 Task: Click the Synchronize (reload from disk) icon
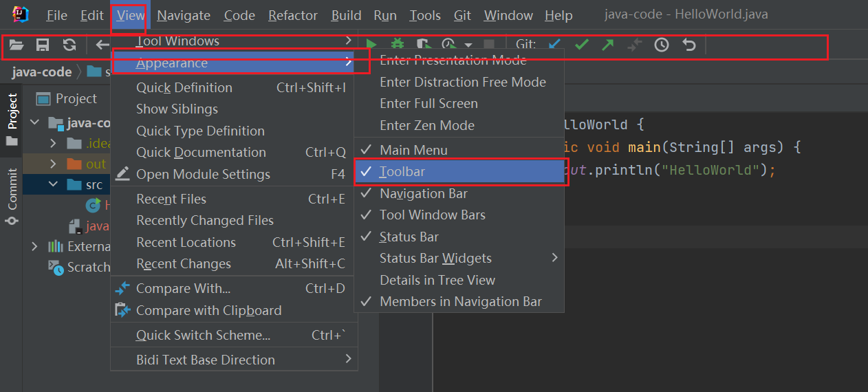[x=69, y=45]
